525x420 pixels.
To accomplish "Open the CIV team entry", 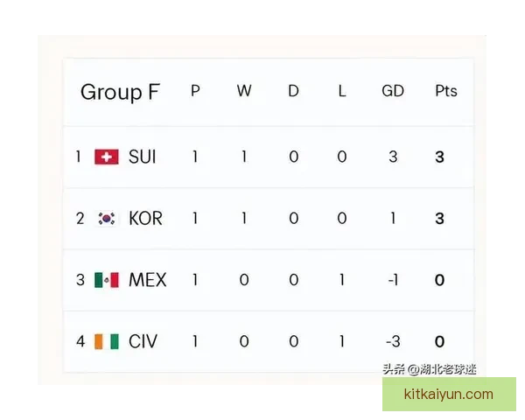I will 143,341.
